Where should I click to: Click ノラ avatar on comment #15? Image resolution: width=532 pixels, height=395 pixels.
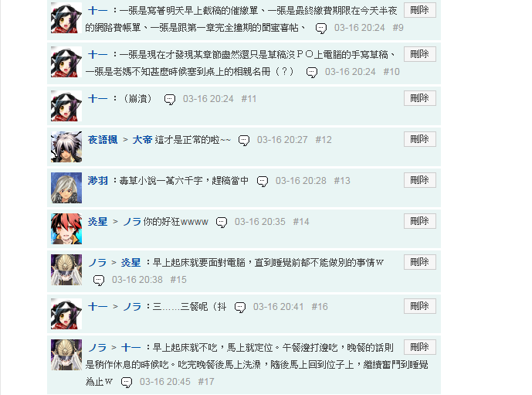point(66,270)
